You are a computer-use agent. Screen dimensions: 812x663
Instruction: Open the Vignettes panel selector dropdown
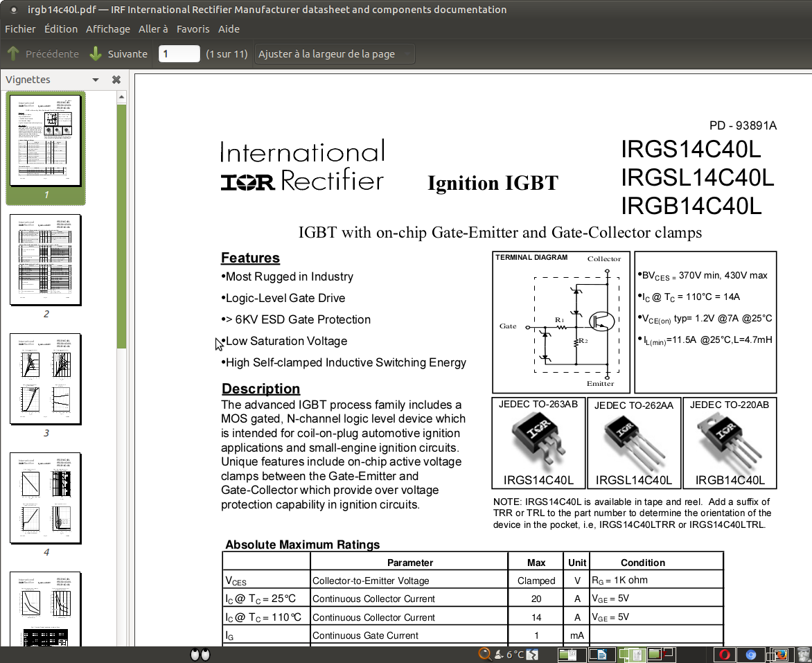(96, 80)
